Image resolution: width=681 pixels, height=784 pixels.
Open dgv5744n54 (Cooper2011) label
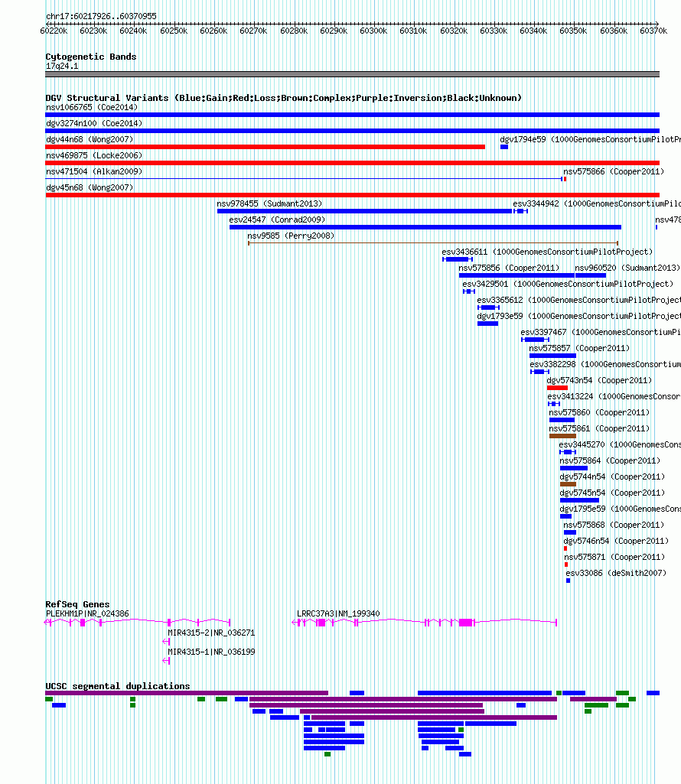click(612, 477)
